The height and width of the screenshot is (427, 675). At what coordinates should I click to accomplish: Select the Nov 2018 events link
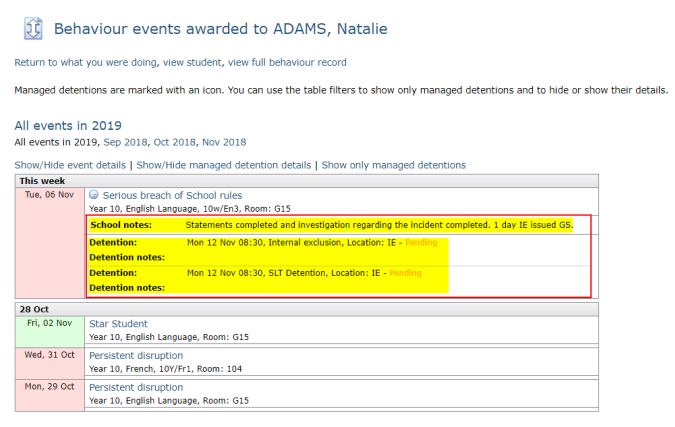click(x=224, y=142)
